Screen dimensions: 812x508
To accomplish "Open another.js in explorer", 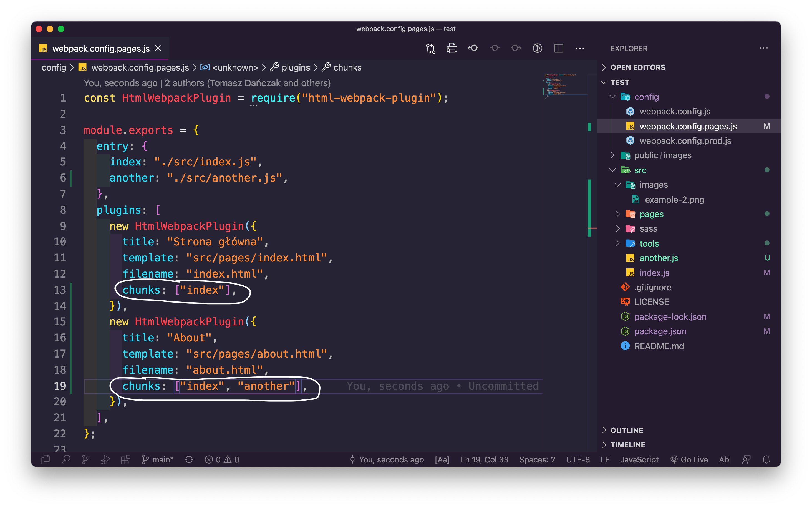I will (689, 258).
